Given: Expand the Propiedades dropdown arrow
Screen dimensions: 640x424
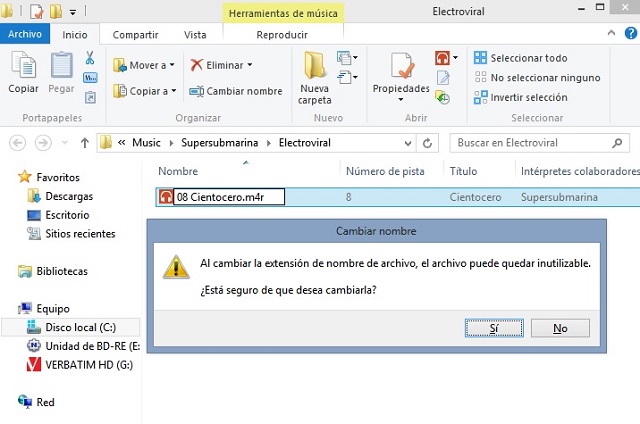Looking at the screenshot, I should 401,100.
